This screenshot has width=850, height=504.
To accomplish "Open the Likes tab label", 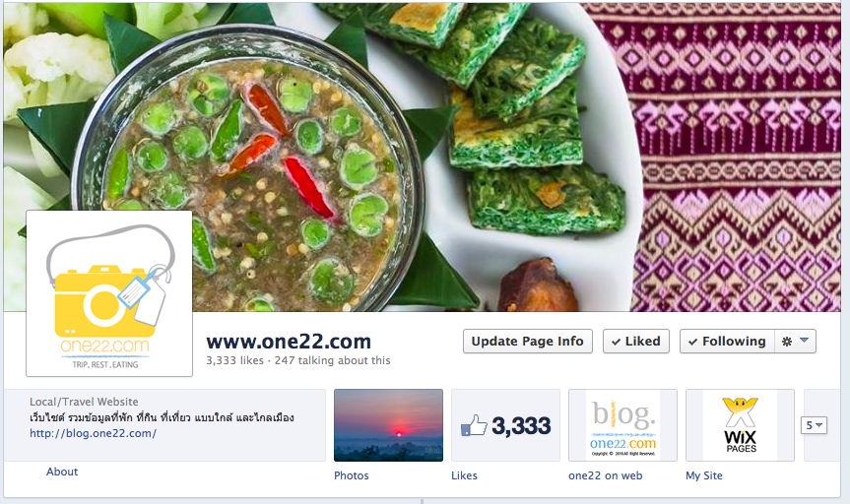I will point(464,475).
